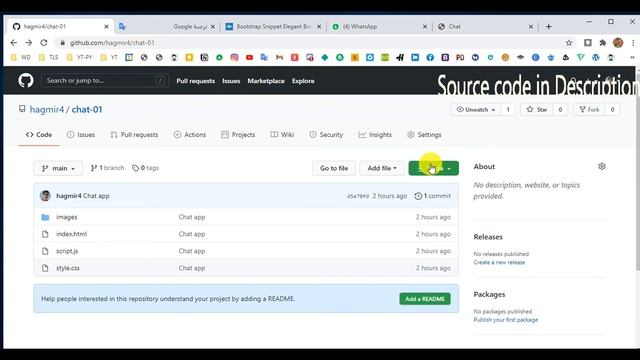Switch to the Bootstrap Snippet tab
This screenshot has width=640, height=360.
[x=273, y=27]
